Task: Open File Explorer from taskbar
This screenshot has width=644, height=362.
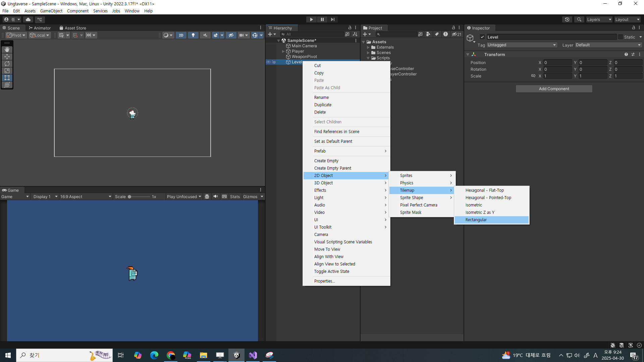Action: 203,355
